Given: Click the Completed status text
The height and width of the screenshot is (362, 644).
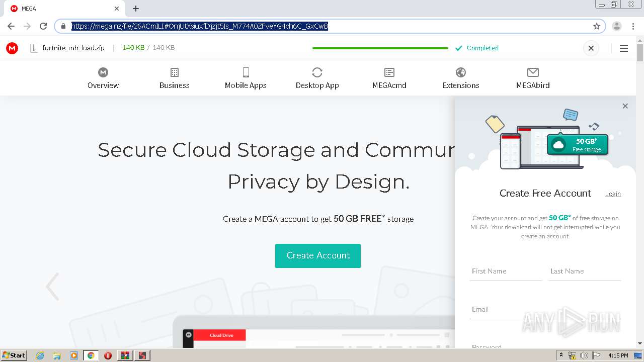Looking at the screenshot, I should click(482, 48).
